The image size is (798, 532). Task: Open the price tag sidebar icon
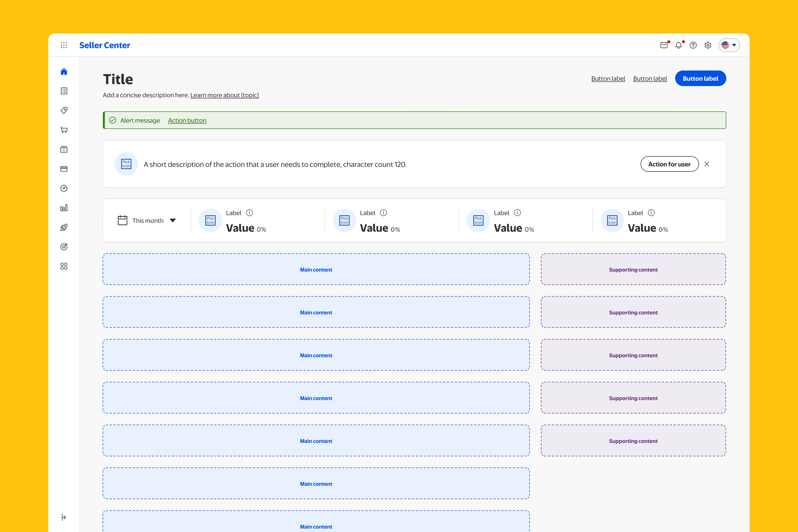coord(64,110)
